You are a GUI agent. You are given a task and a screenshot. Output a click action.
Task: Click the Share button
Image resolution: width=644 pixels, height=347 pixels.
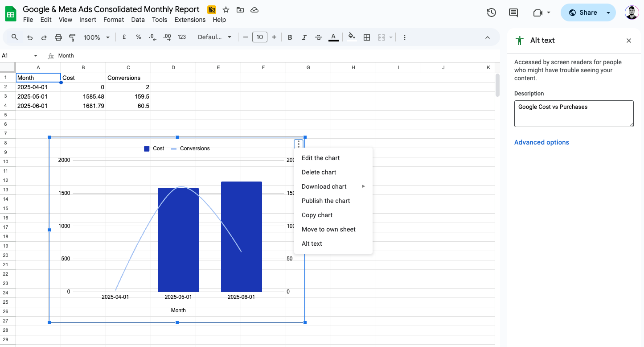pos(582,12)
